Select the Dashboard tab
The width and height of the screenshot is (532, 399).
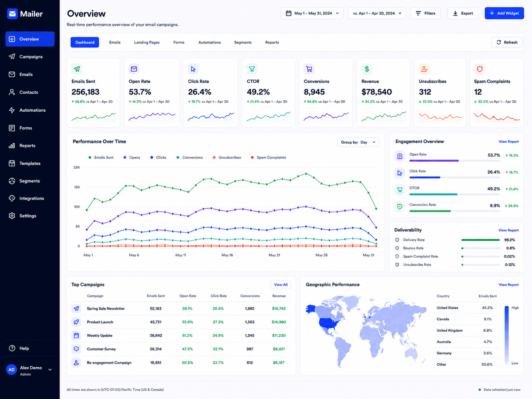pyautogui.click(x=85, y=42)
